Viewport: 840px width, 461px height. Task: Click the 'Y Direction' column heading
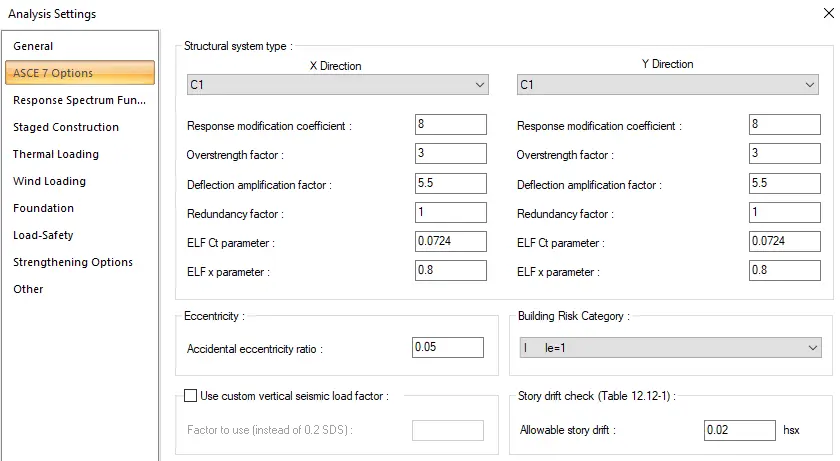668,64
